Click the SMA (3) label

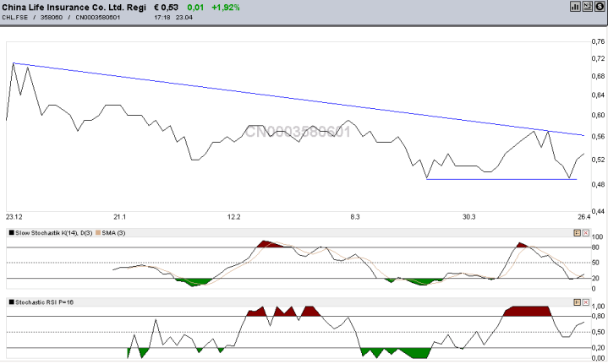tap(113, 233)
